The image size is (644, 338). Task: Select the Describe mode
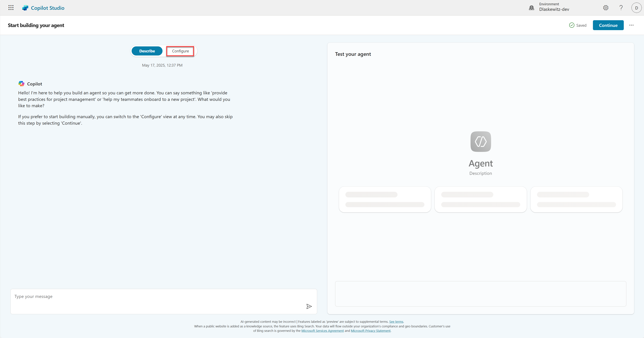coord(147,51)
